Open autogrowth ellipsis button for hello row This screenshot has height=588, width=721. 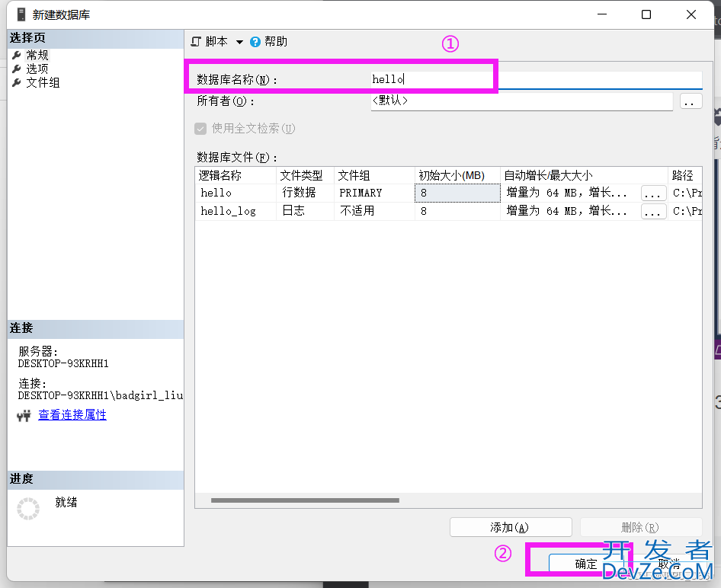[x=653, y=193]
